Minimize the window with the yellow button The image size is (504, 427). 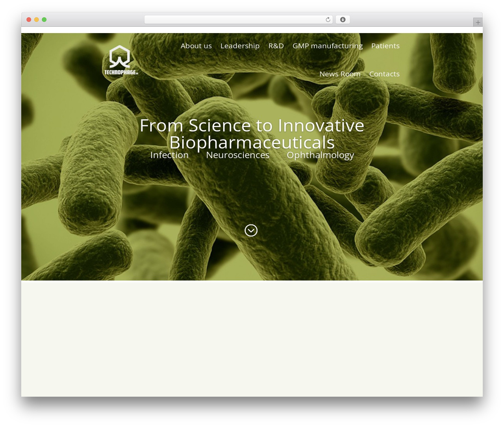[37, 20]
